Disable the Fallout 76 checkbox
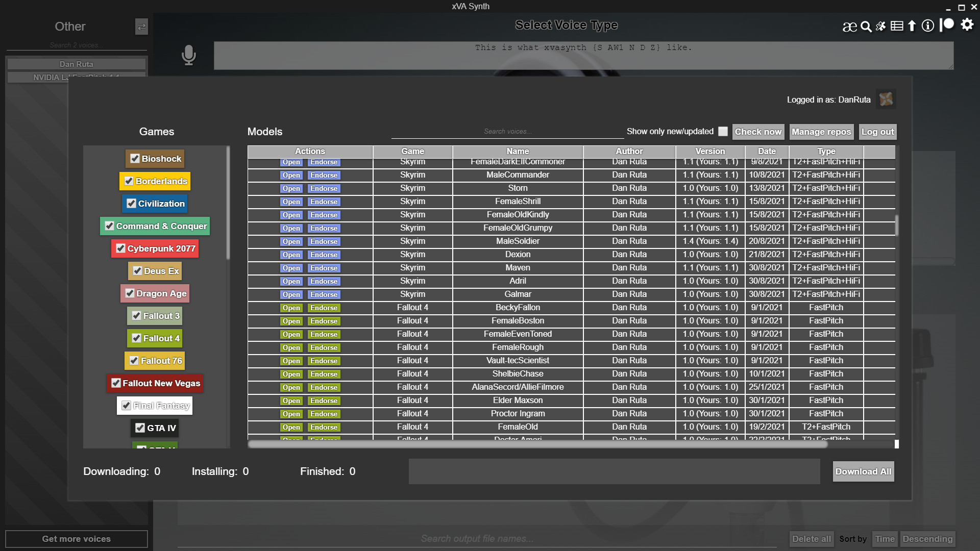 [135, 361]
